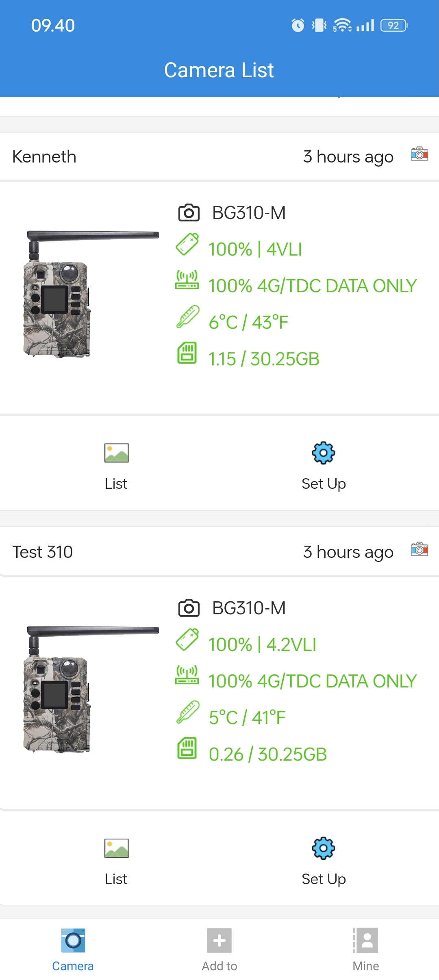Tap the snapshot camera icon beside Test 310
The width and height of the screenshot is (439, 980).
(x=419, y=550)
